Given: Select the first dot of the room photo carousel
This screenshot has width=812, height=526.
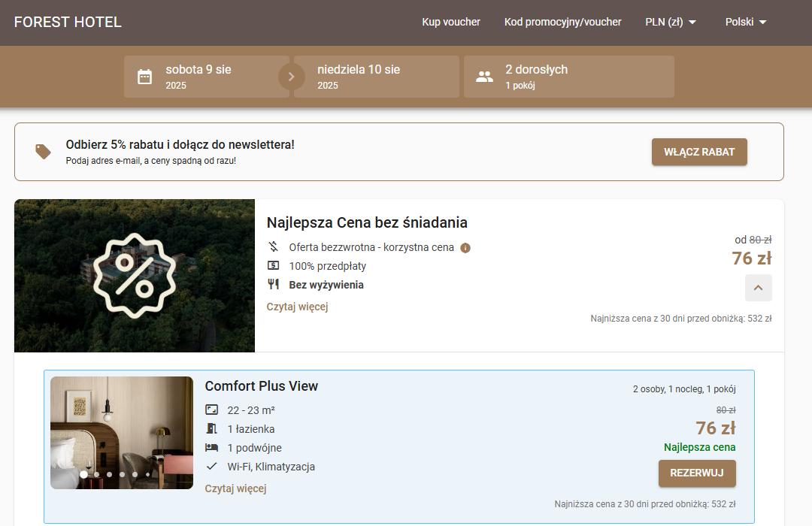Looking at the screenshot, I should (84, 474).
